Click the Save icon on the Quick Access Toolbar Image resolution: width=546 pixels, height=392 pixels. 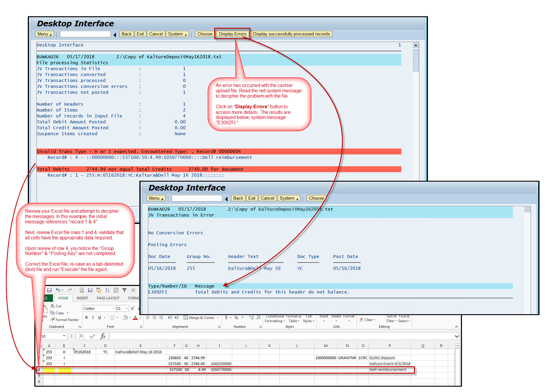49,290
